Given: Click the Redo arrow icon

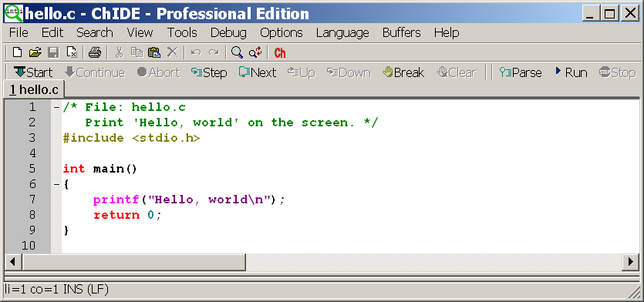Looking at the screenshot, I should (x=214, y=52).
